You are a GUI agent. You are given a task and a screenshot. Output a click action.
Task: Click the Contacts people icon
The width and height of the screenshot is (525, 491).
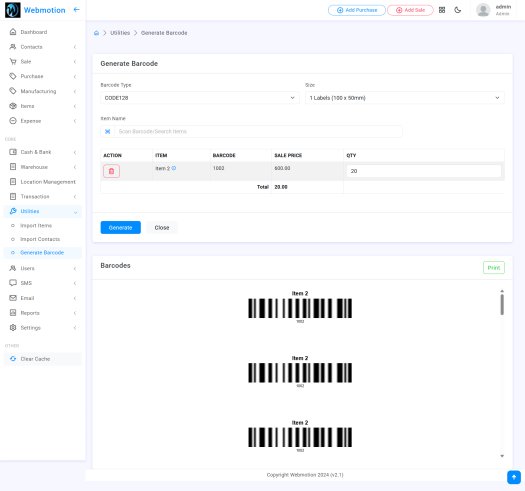coord(13,47)
